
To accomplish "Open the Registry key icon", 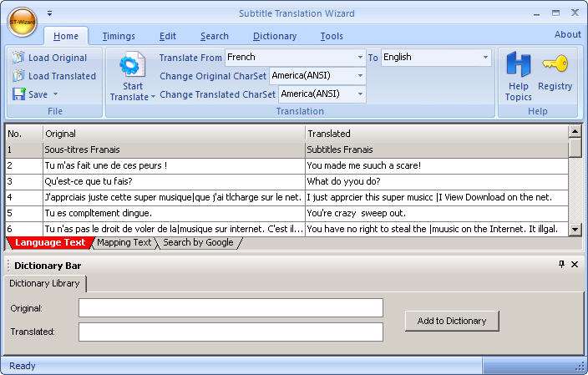I will tap(555, 63).
